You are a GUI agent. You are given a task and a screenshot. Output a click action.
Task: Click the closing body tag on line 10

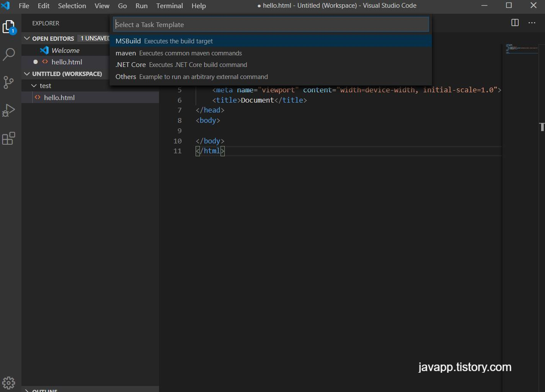210,141
